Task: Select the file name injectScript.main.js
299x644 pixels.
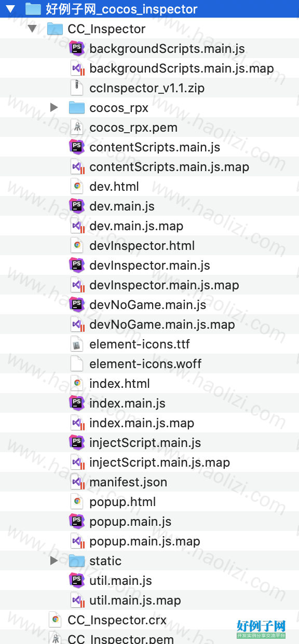Action: (145, 443)
